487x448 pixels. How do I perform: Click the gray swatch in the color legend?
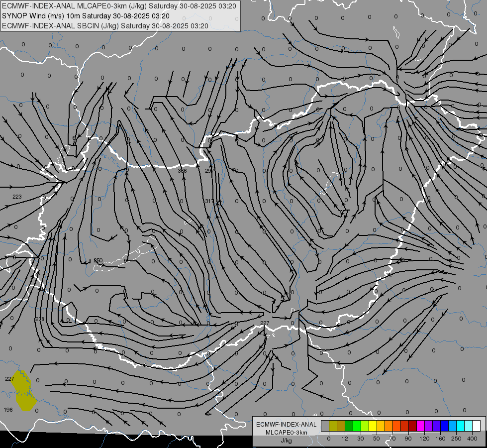tap(325, 426)
